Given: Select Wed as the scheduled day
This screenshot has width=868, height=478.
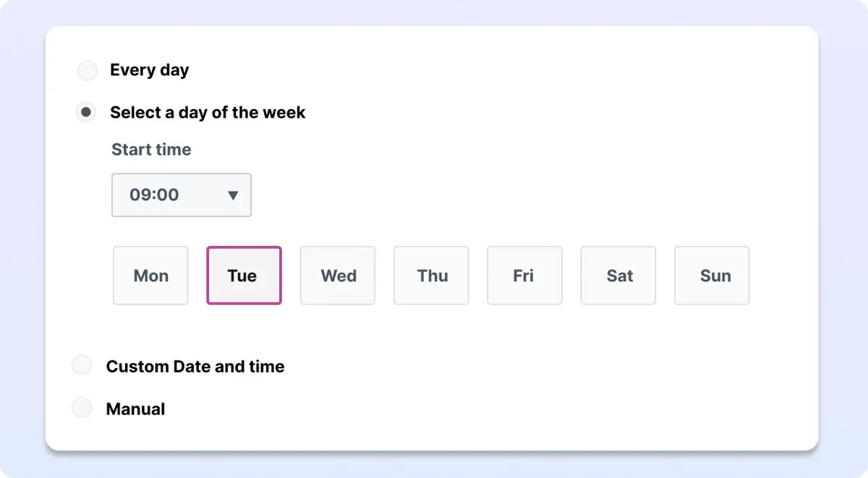Looking at the screenshot, I should (337, 276).
